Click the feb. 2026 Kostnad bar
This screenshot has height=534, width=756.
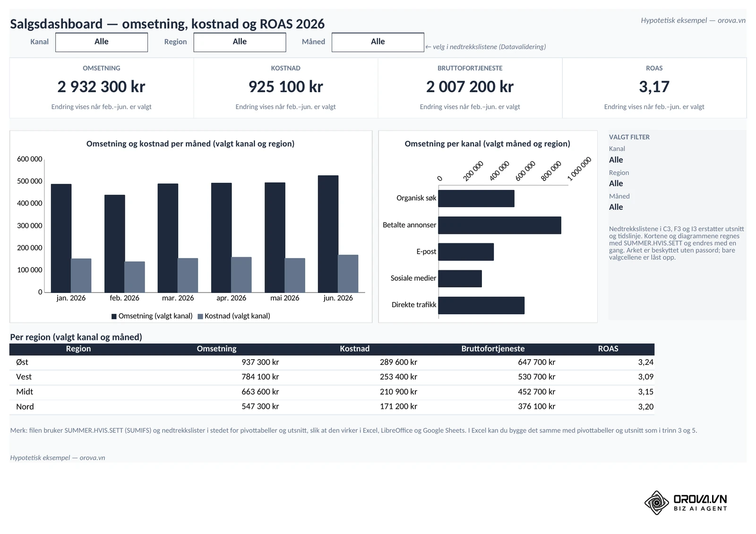[x=135, y=277]
